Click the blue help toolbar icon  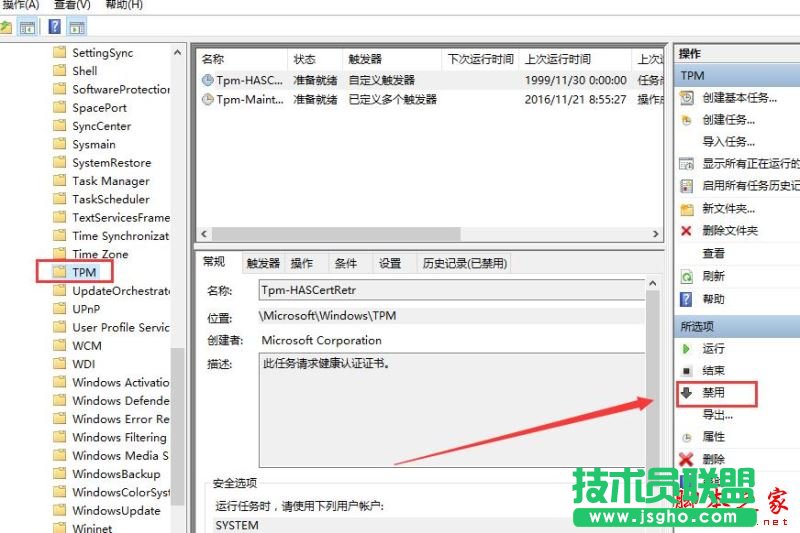click(x=55, y=27)
